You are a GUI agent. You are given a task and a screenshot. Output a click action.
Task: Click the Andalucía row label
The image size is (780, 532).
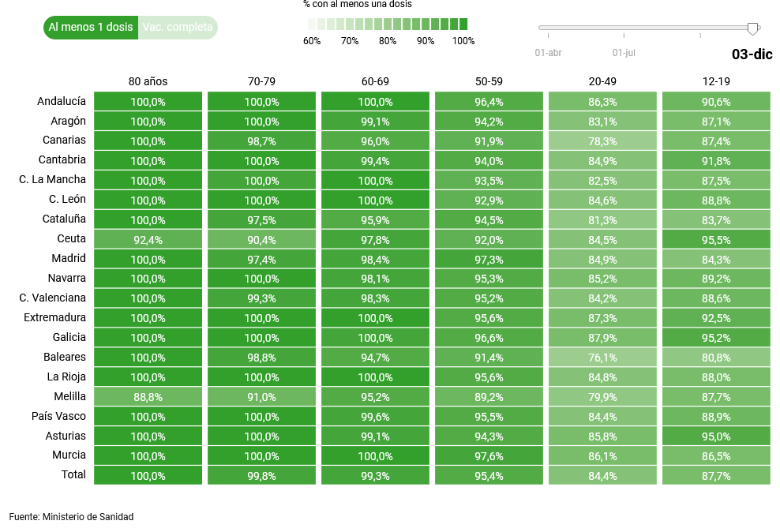[62, 102]
